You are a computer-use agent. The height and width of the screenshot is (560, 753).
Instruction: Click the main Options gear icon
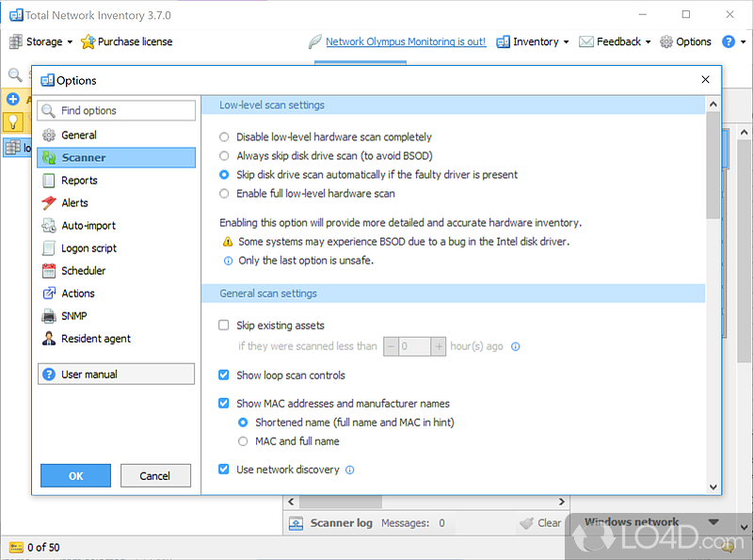click(x=666, y=41)
